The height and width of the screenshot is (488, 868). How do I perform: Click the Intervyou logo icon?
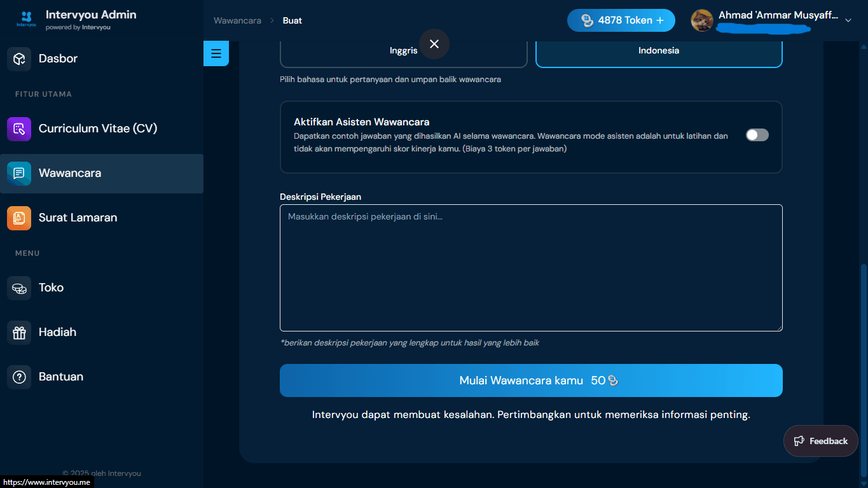26,20
